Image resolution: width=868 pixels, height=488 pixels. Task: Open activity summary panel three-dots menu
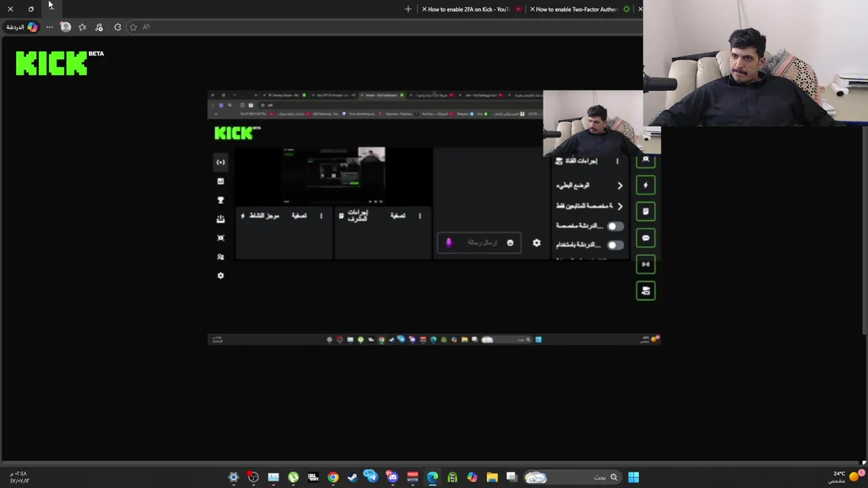[321, 216]
